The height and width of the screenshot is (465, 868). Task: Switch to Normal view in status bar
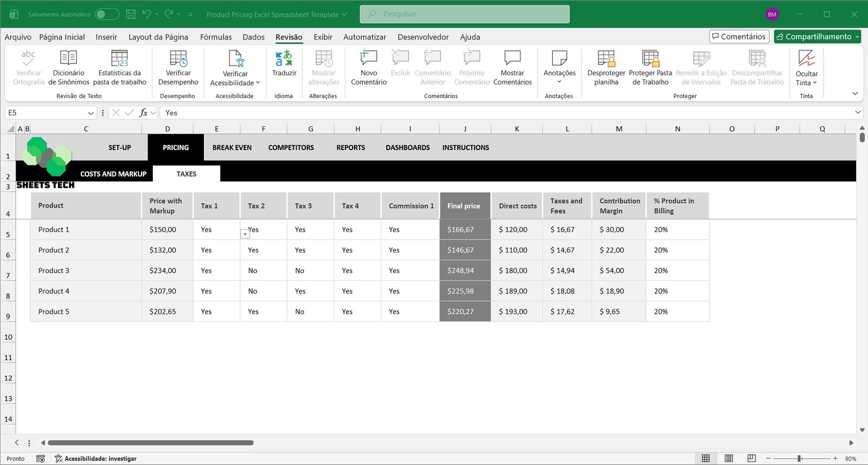pyautogui.click(x=706, y=458)
